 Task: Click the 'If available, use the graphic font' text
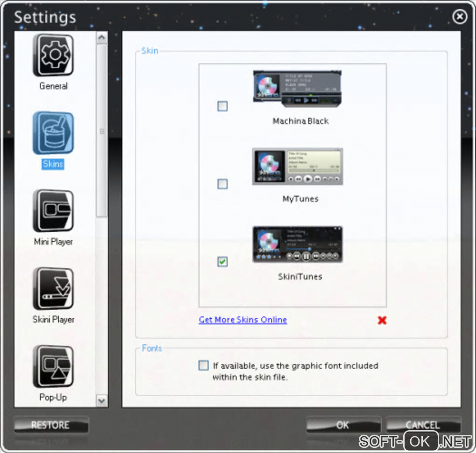click(x=296, y=371)
